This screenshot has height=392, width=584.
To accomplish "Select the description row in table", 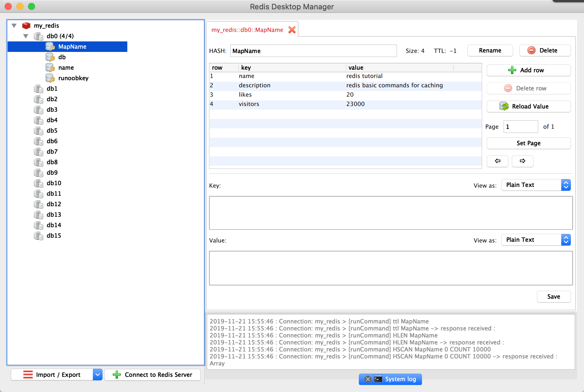I will pos(345,85).
